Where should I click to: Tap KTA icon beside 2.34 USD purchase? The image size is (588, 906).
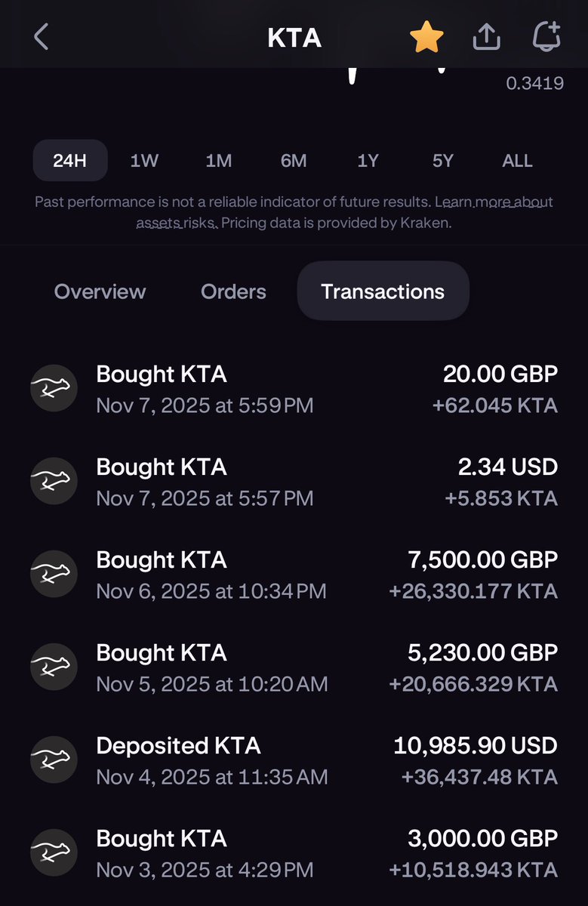click(54, 482)
